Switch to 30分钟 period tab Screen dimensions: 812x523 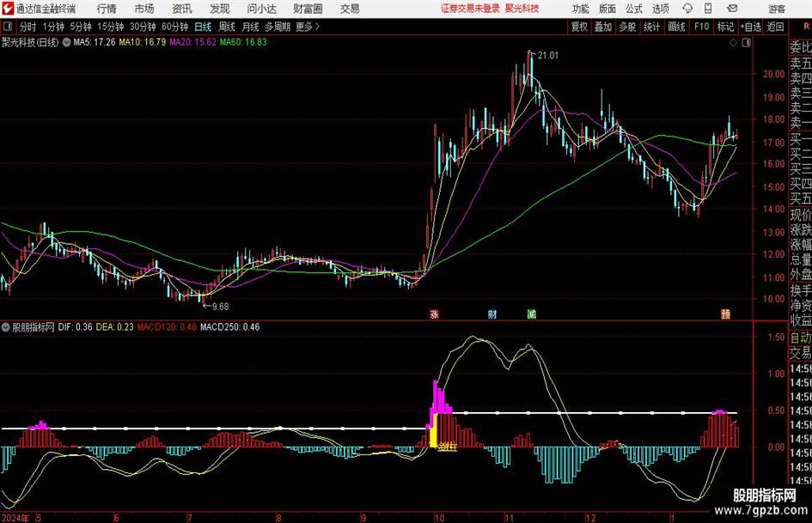pos(143,27)
